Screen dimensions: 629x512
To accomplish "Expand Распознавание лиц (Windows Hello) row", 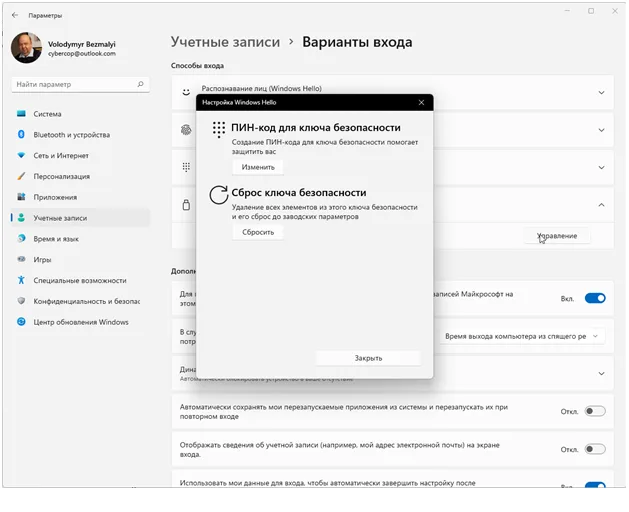I will pyautogui.click(x=601, y=93).
